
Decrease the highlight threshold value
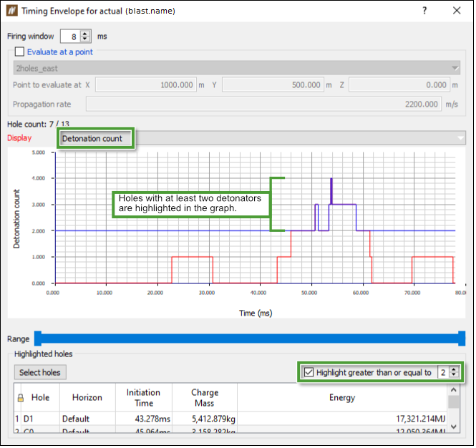454,375
